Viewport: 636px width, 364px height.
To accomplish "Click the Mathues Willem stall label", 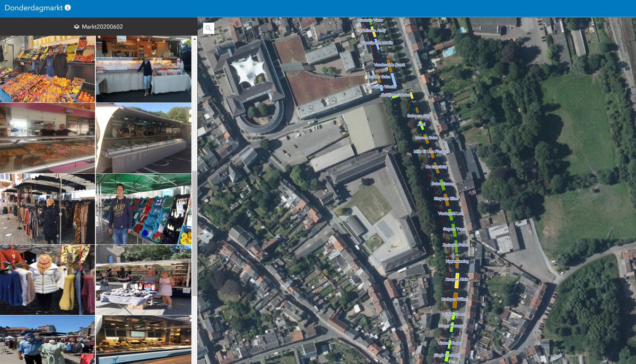I will 455,299.
